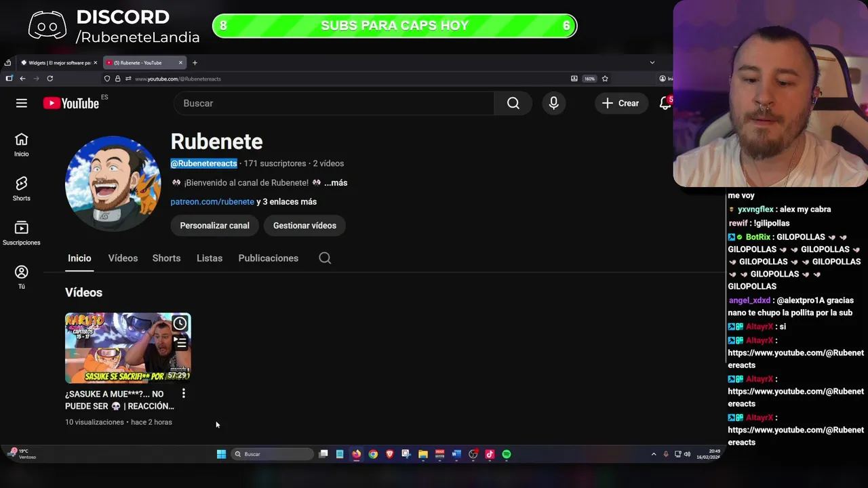Go back in browser history
868x488 pixels.
point(22,79)
